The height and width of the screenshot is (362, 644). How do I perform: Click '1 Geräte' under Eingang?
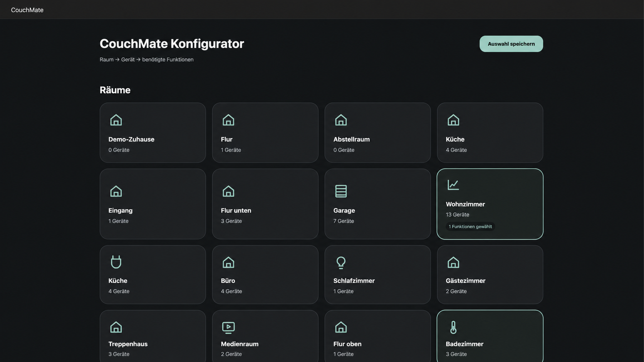pyautogui.click(x=119, y=221)
